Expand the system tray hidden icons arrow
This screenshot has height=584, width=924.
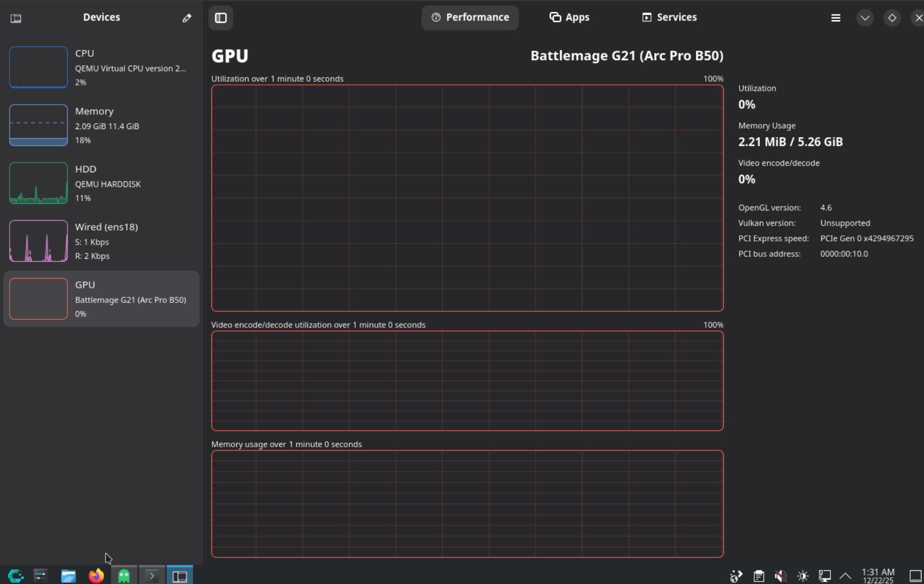point(845,575)
